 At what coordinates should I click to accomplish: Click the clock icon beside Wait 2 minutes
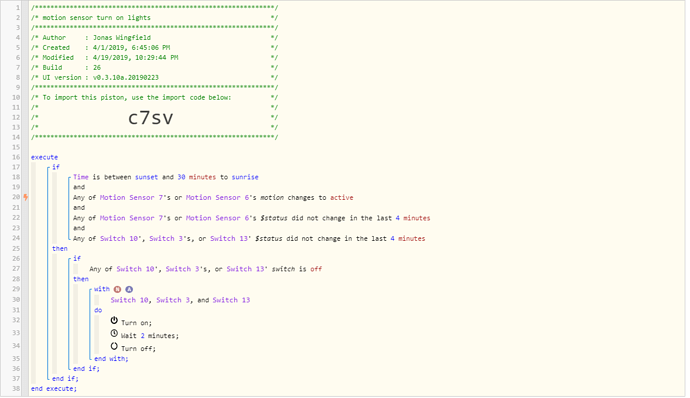click(114, 333)
